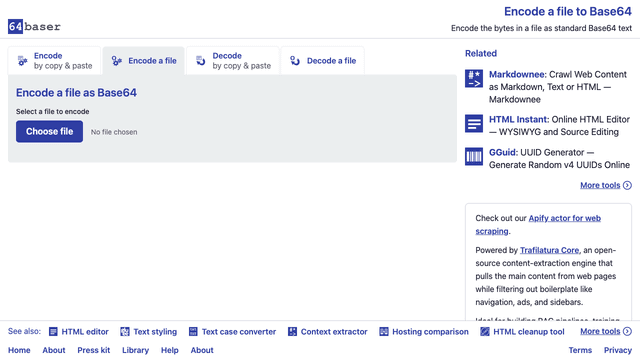Open Help footer link
The image size is (640, 360).
click(170, 350)
